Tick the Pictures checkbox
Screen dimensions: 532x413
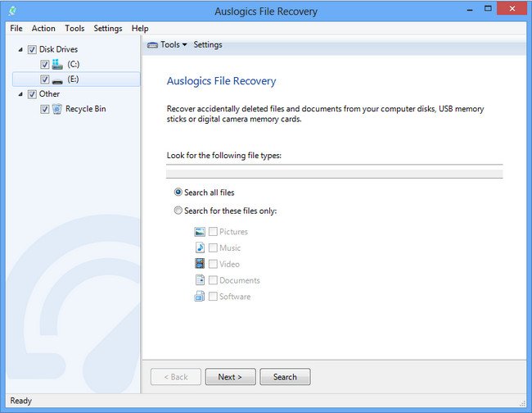coord(213,232)
